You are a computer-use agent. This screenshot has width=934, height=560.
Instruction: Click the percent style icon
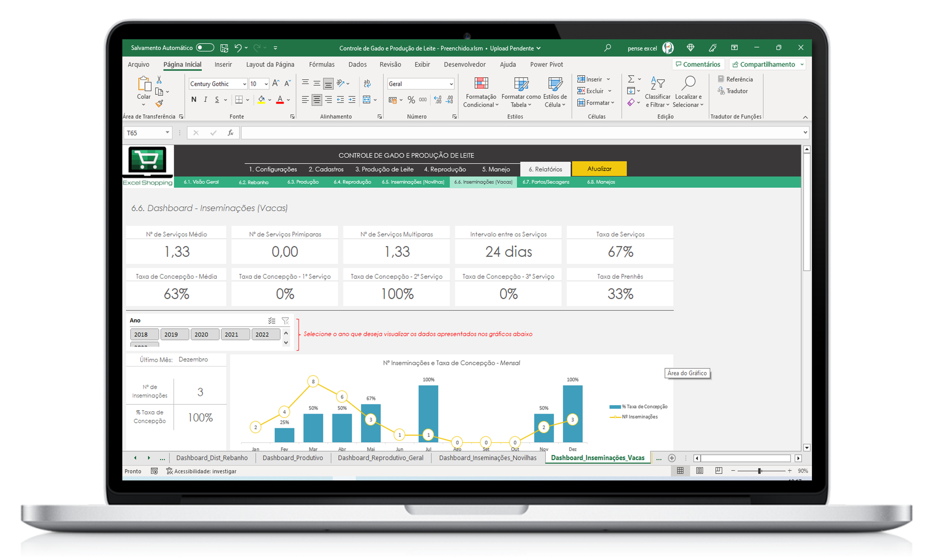pos(411,100)
